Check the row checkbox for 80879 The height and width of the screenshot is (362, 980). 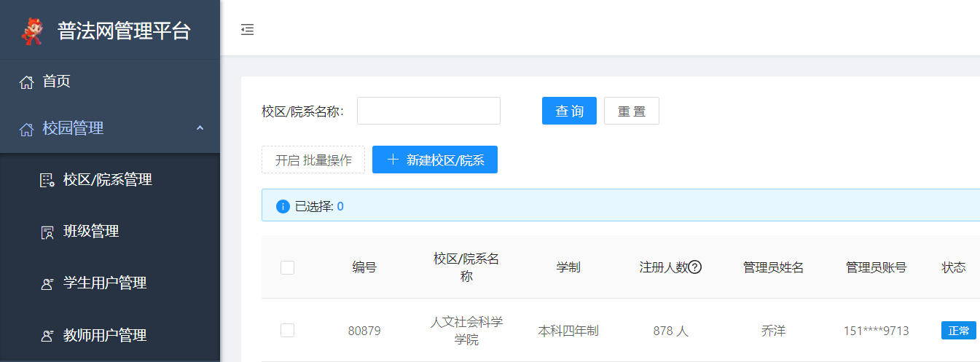[287, 331]
